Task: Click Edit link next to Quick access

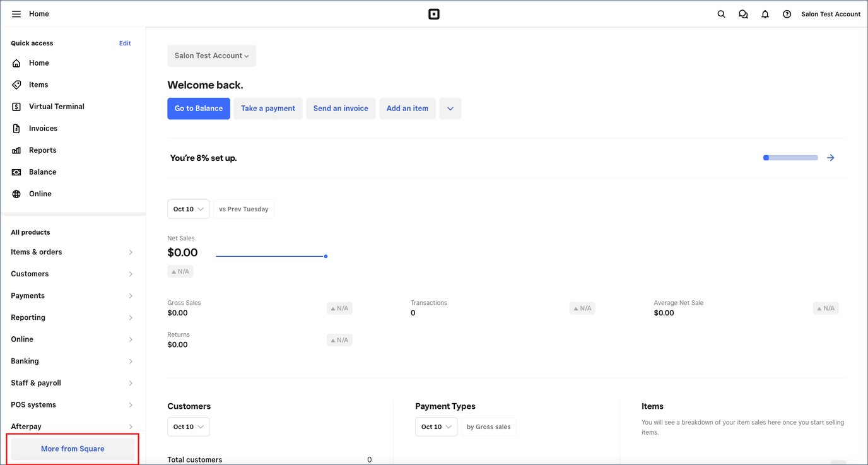Action: [x=125, y=44]
